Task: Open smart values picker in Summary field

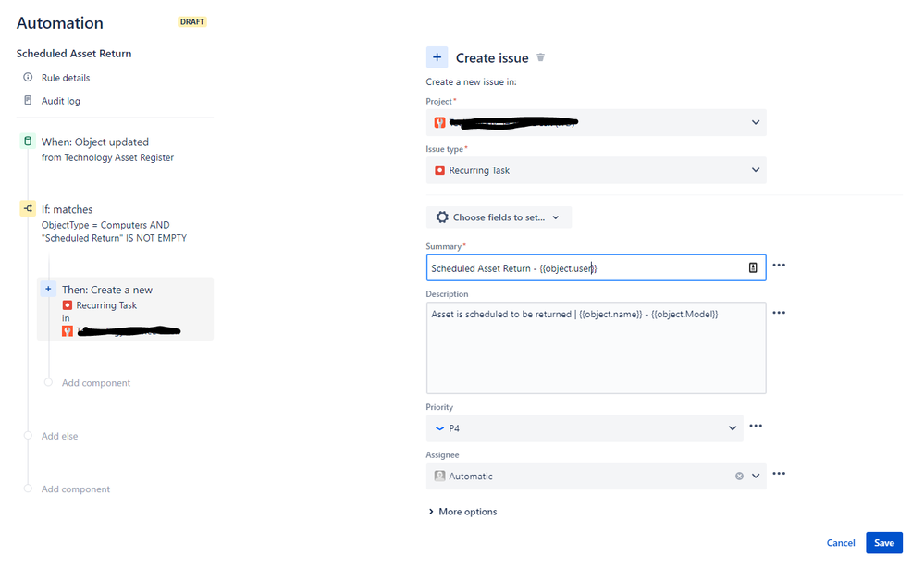Action: [753, 267]
